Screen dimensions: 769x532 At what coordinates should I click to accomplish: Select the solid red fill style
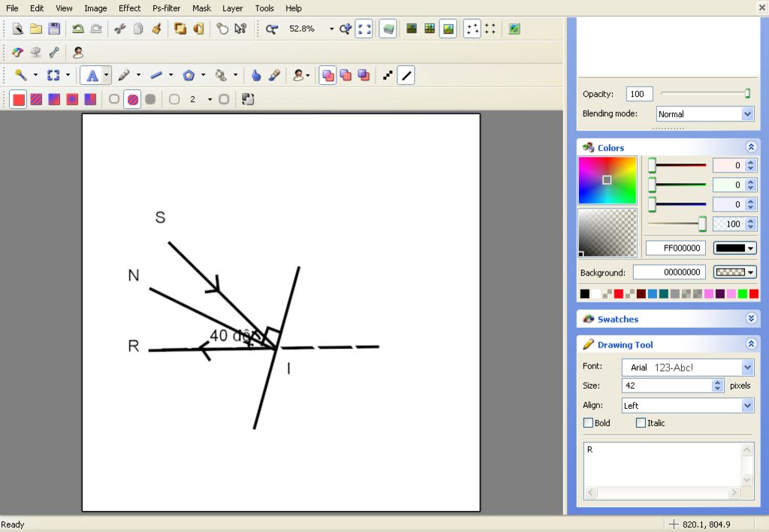click(18, 99)
